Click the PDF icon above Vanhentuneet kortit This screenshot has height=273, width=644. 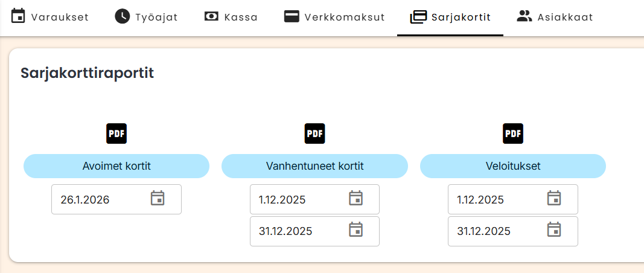[314, 133]
